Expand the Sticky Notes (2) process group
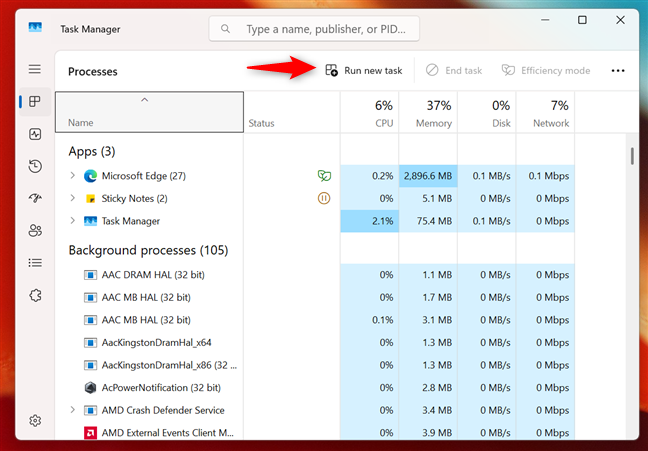Viewport: 648px width, 451px height. coord(73,198)
